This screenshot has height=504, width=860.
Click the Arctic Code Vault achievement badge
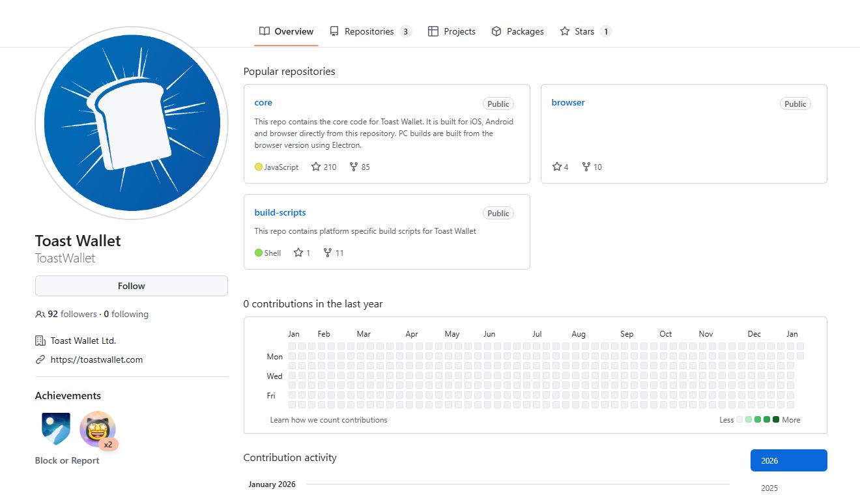(55, 429)
